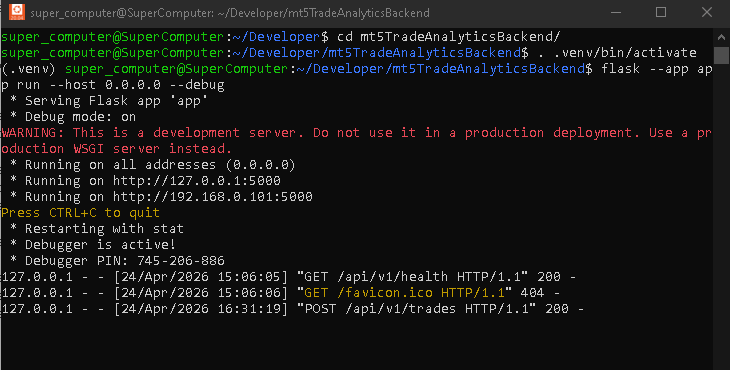Click the GET /favicon.ico 404 log entry
730x370 pixels.
pos(281,293)
